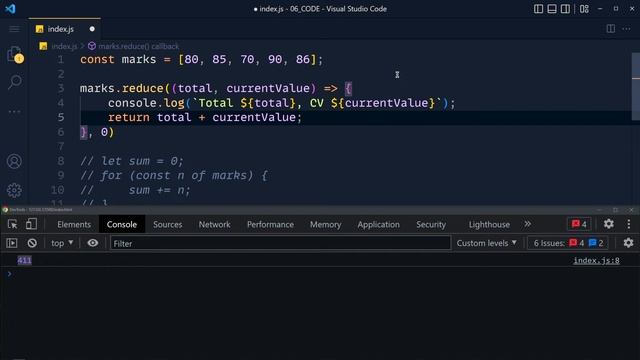Switch to the Security tab
This screenshot has width=640, height=360.
pos(431,224)
